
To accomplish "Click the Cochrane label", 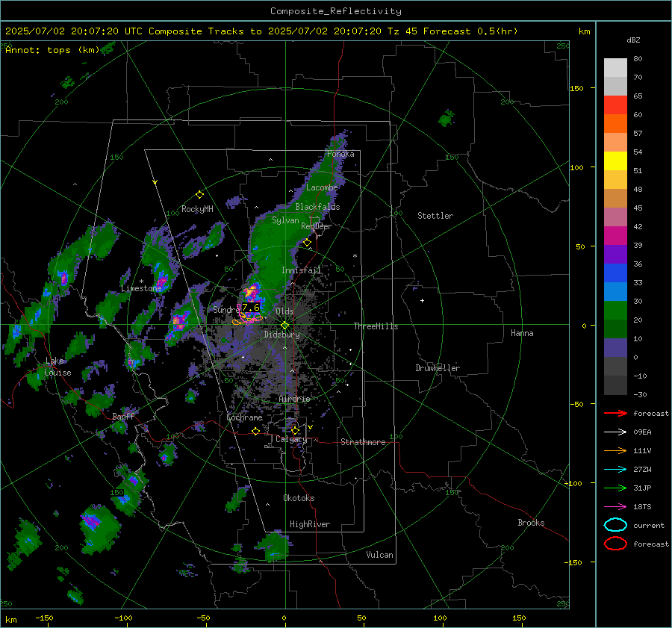I will pos(244,417).
